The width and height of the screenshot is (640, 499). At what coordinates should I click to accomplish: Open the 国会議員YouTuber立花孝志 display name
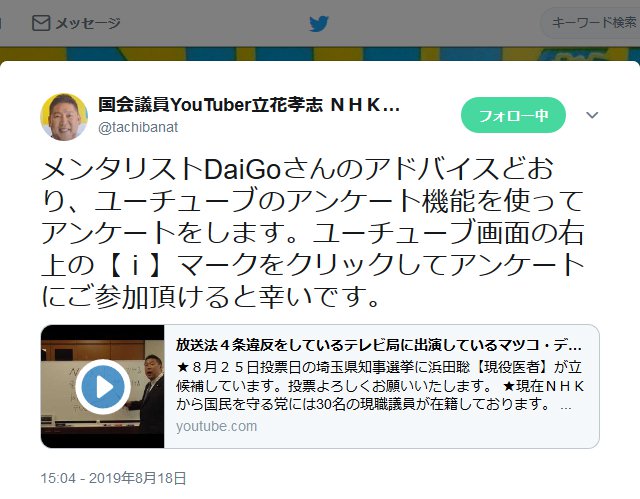pos(249,105)
